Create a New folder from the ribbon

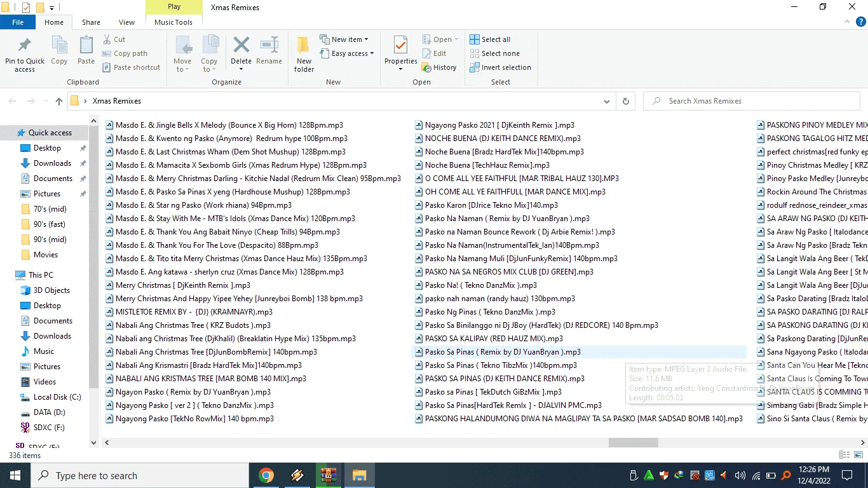pos(304,54)
